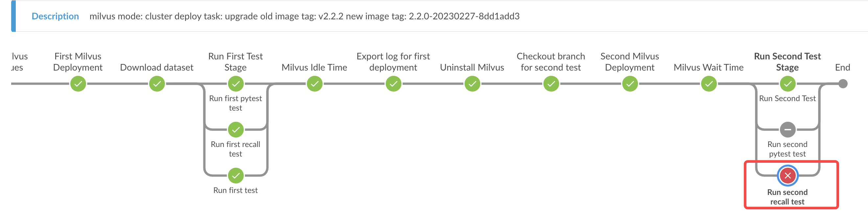The height and width of the screenshot is (212, 868).
Task: Select the First Milvus Deployment stage node
Action: [78, 83]
